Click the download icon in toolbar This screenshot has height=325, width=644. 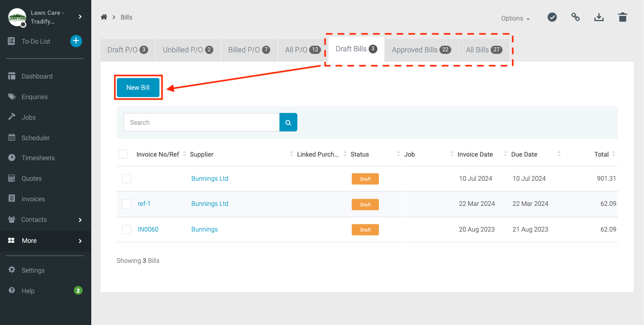tap(599, 17)
